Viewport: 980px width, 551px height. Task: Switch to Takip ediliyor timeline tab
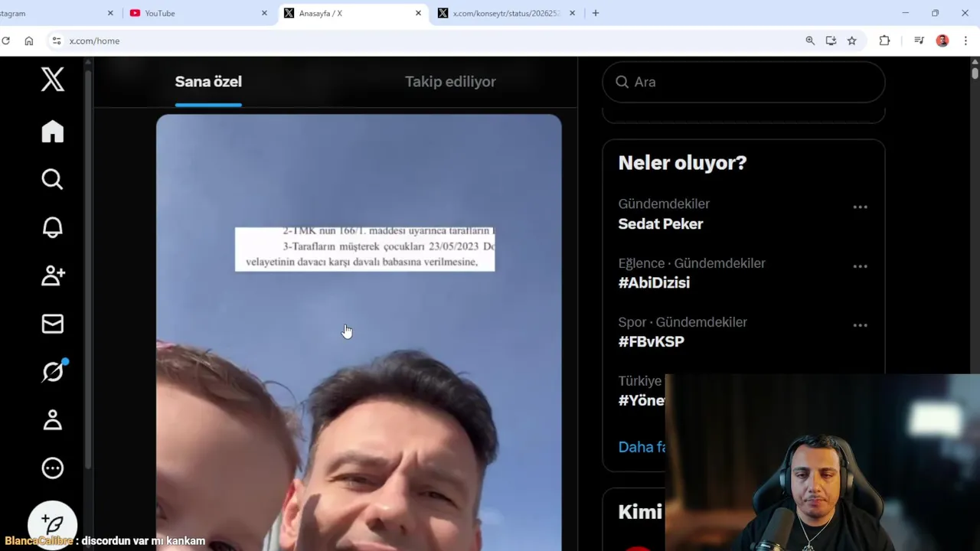tap(450, 82)
